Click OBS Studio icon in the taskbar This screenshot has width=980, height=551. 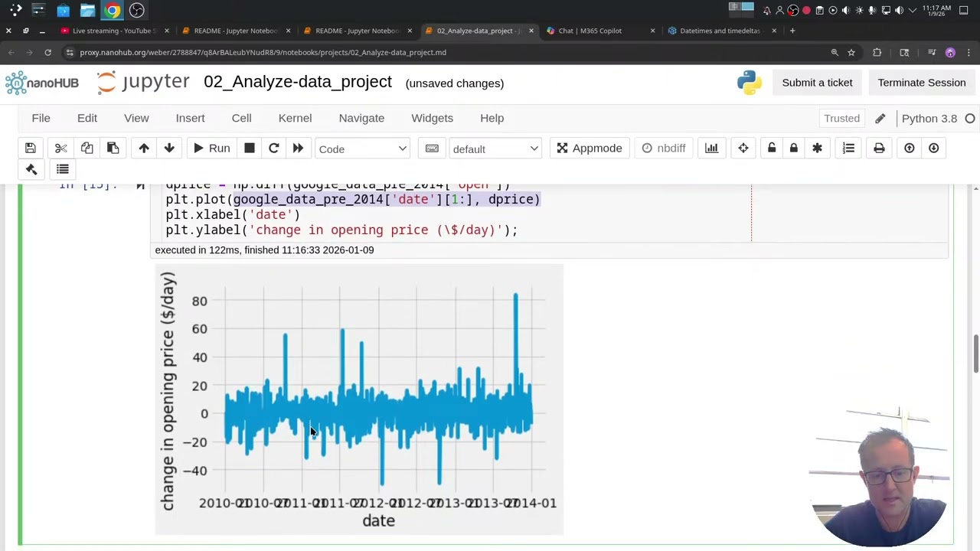[136, 10]
